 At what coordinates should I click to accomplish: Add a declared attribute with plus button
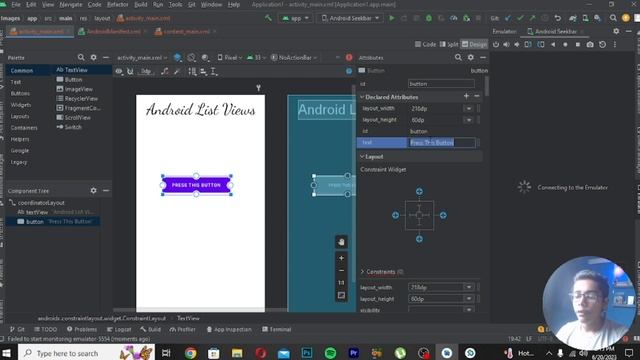[x=466, y=96]
